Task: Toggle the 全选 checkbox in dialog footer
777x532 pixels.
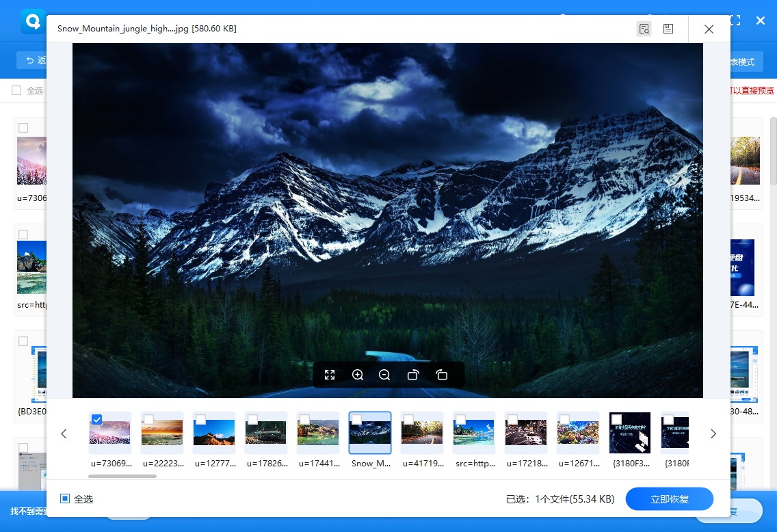Action: click(65, 498)
